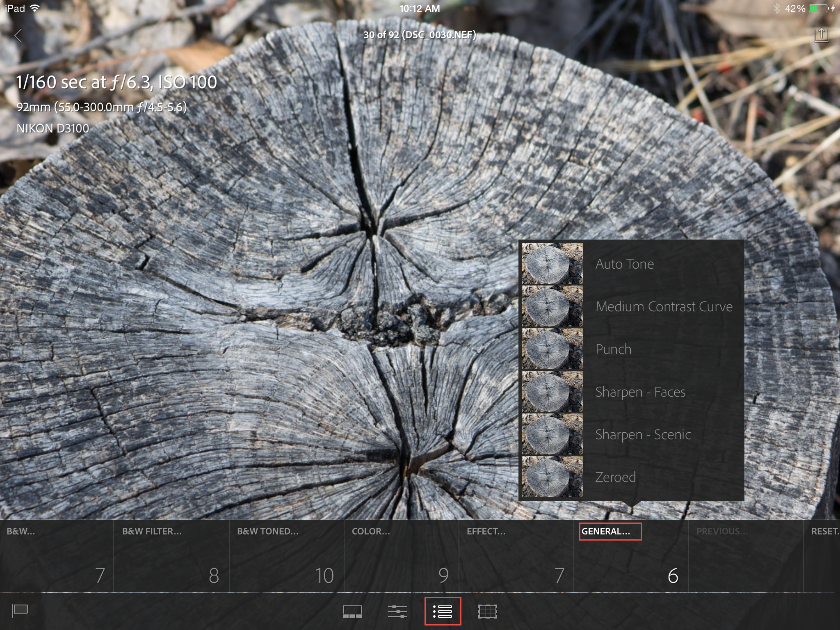The height and width of the screenshot is (630, 840).
Task: Select the Presets list icon
Action: [x=443, y=611]
